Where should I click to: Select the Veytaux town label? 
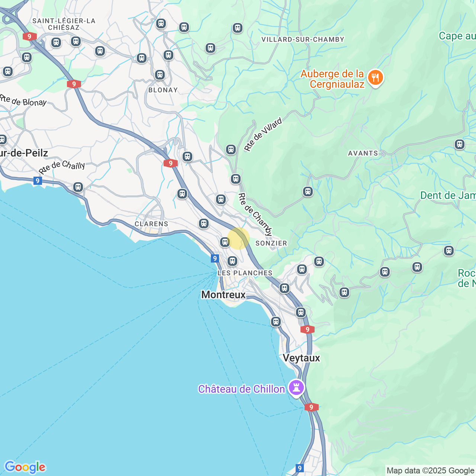(301, 358)
